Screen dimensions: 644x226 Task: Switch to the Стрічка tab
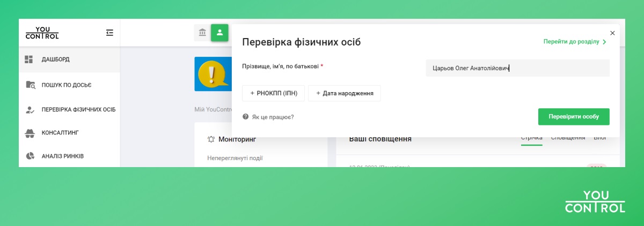pyautogui.click(x=531, y=139)
